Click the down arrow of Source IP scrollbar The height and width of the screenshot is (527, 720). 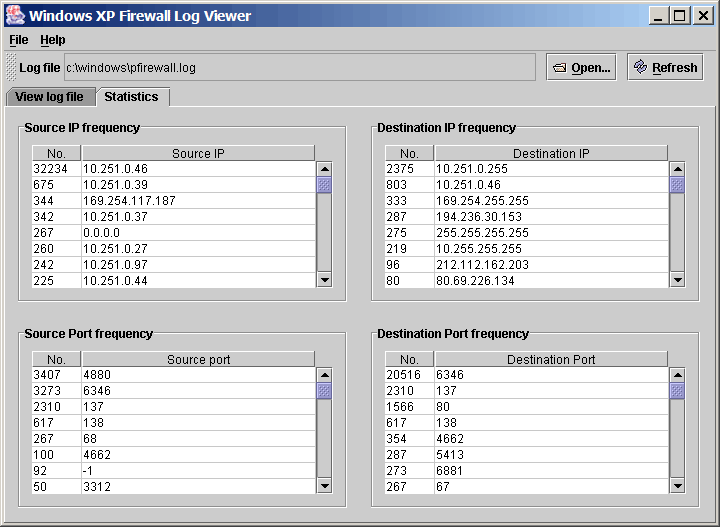point(324,280)
